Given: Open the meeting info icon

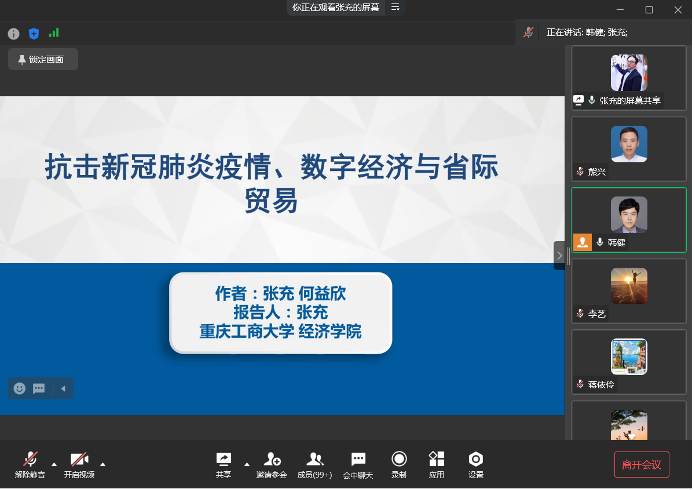Looking at the screenshot, I should pyautogui.click(x=14, y=33).
